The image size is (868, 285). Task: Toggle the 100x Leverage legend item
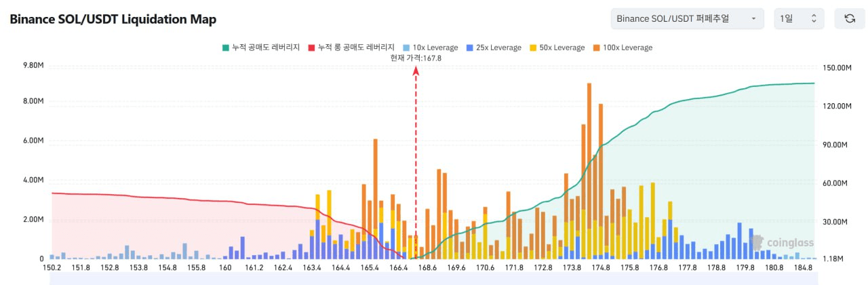click(x=623, y=47)
